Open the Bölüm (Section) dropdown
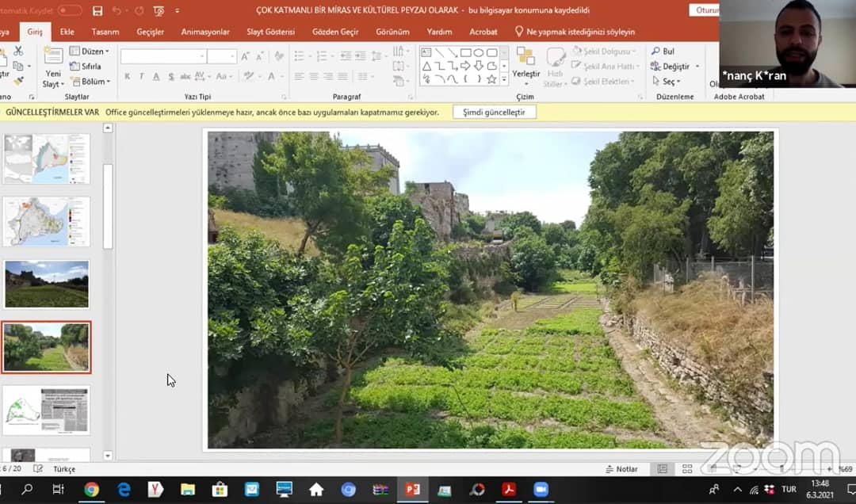 [x=90, y=82]
